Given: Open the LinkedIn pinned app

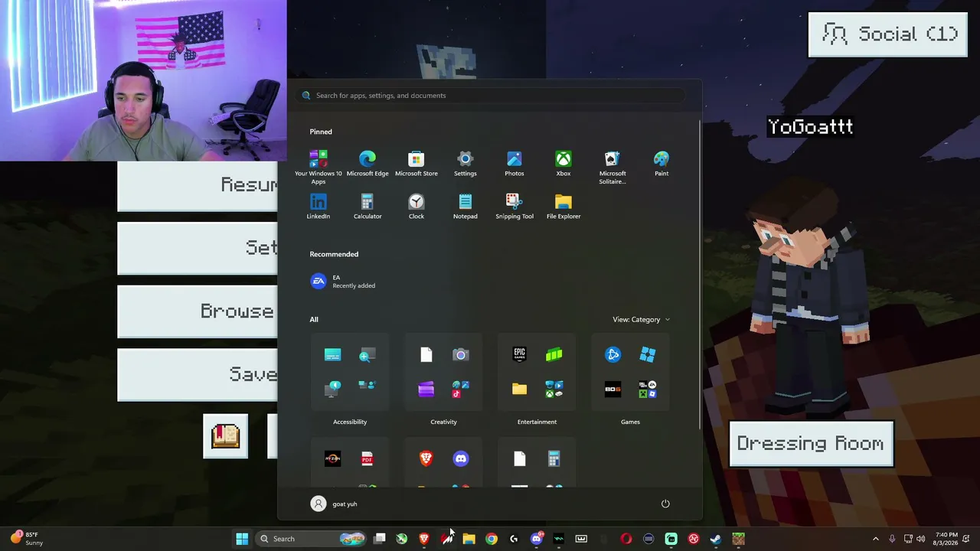Looking at the screenshot, I should click(318, 207).
